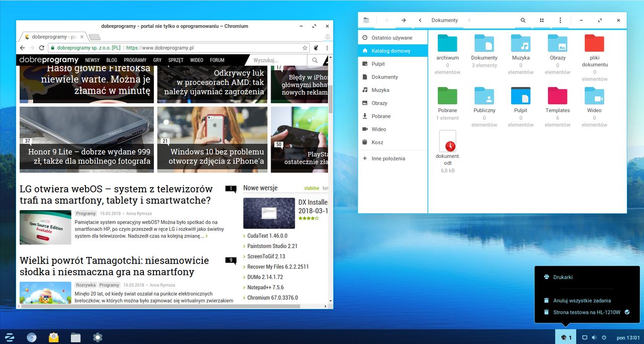
Task: Open Wideo in file manager sidebar
Action: pyautogui.click(x=392, y=129)
